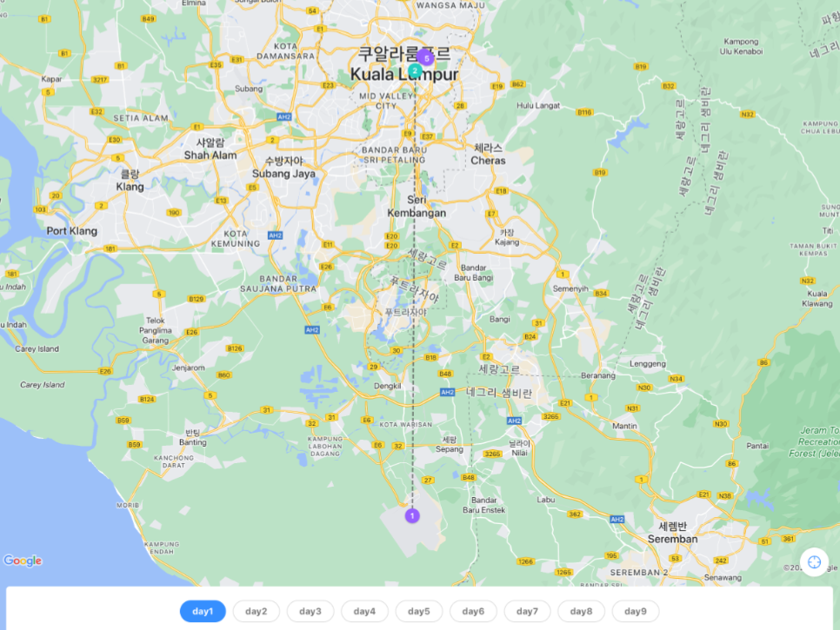This screenshot has width=840, height=630.
Task: Click the Beranang label
Action: (x=598, y=375)
